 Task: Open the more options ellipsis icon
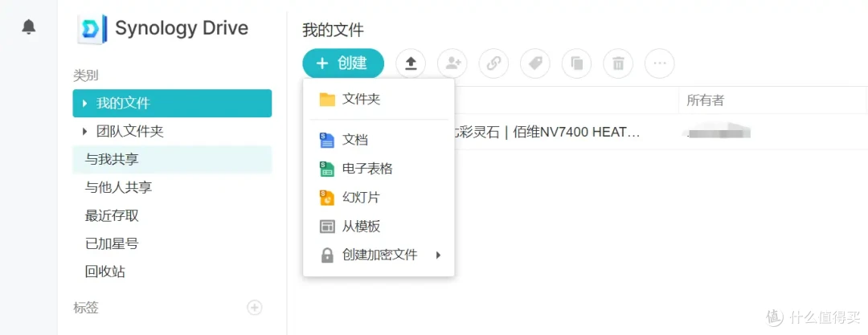click(x=660, y=63)
